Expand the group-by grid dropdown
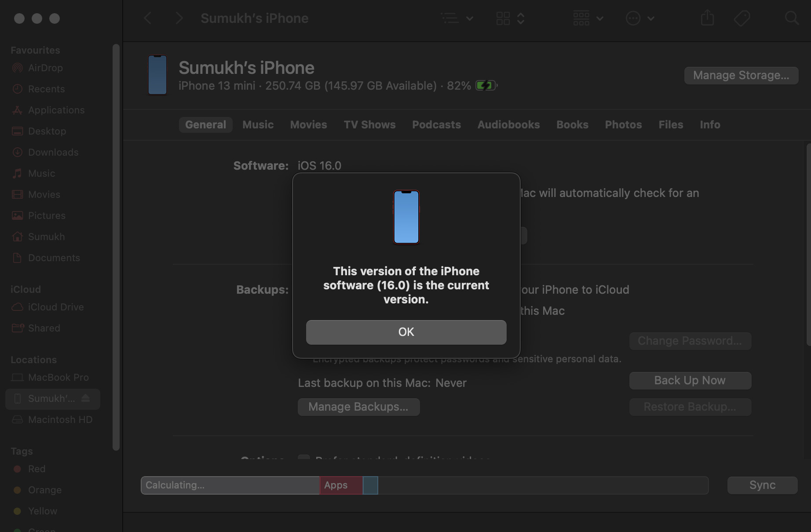Screen dimensions: 811x532 click(x=588, y=18)
